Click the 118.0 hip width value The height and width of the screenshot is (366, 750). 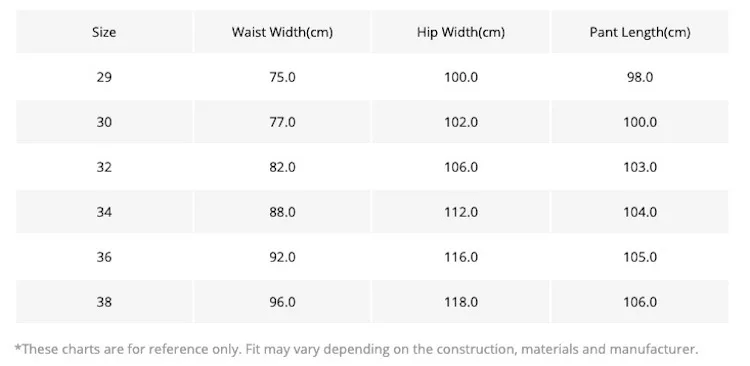pos(461,302)
